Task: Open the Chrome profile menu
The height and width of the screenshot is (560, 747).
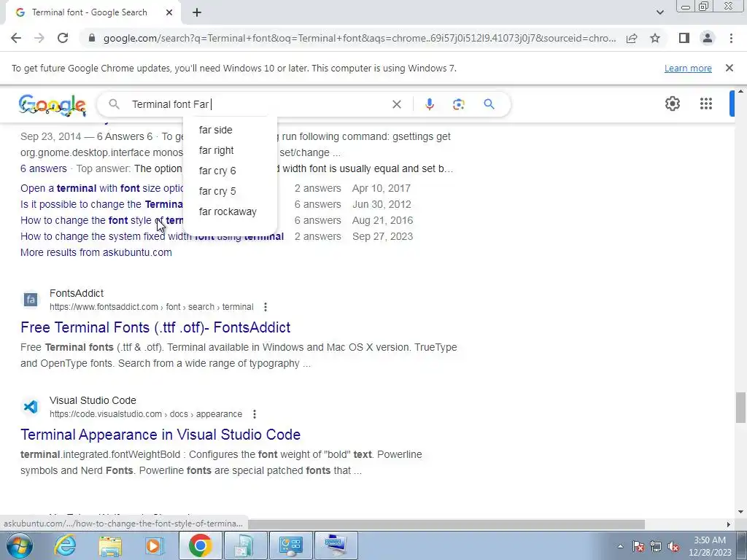Action: [x=708, y=38]
